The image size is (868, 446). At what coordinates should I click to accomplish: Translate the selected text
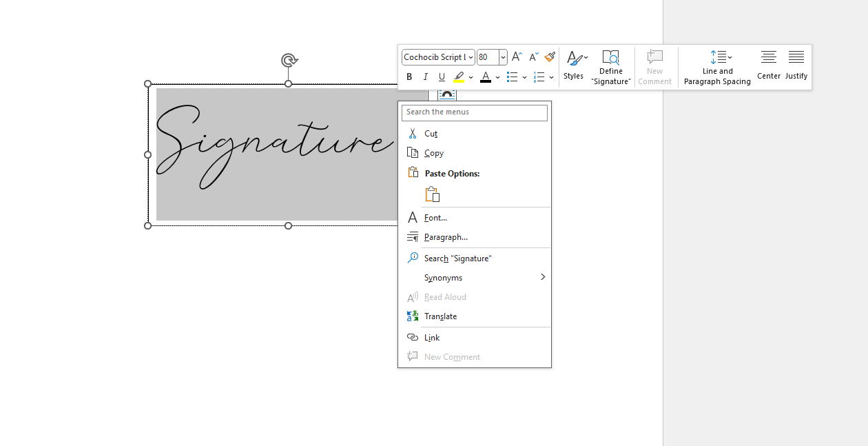tap(441, 316)
